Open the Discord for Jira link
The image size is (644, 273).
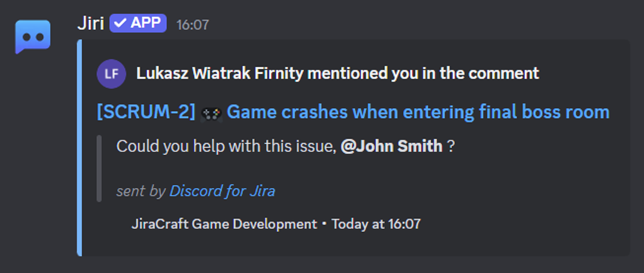(x=222, y=191)
